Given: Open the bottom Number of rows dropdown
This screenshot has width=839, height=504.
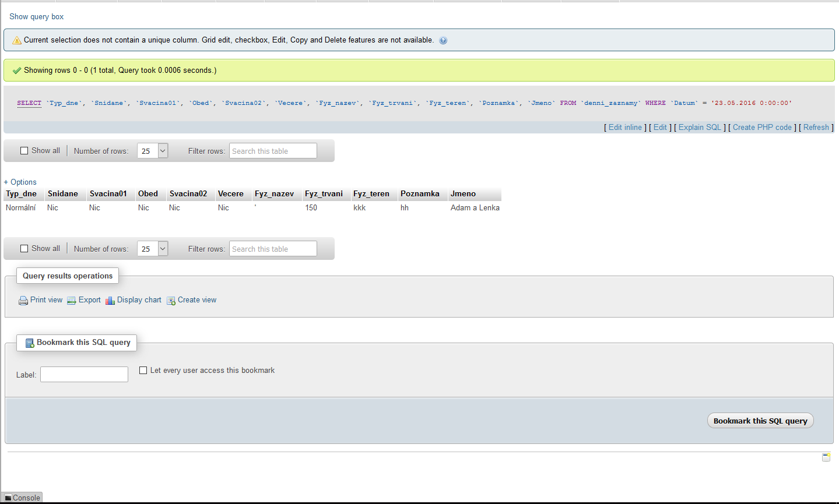Looking at the screenshot, I should tap(153, 249).
